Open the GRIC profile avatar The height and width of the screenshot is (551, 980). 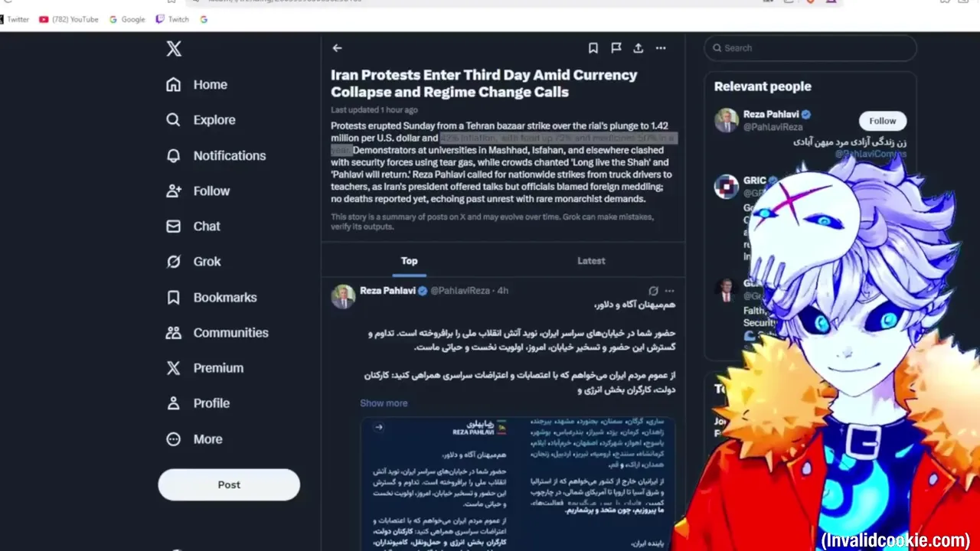(727, 187)
